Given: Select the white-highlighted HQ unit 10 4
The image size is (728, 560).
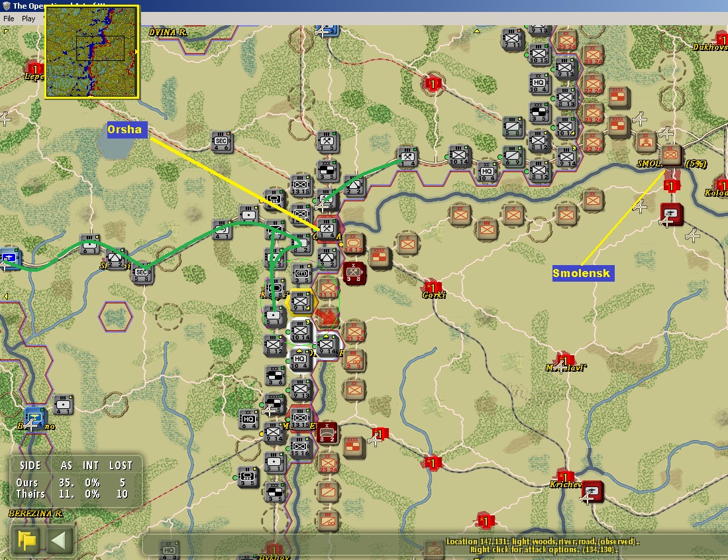Looking at the screenshot, I should click(x=300, y=361).
